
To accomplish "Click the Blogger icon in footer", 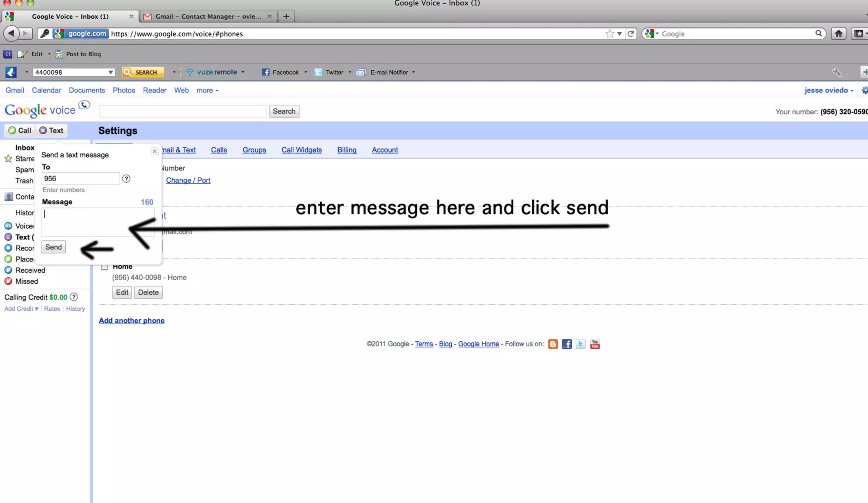I will pos(553,344).
